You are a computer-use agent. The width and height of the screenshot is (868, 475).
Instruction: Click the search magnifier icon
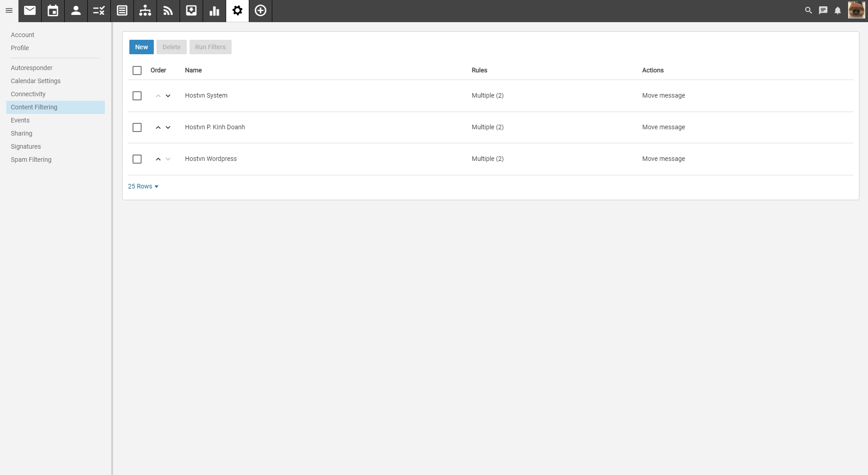pos(808,10)
